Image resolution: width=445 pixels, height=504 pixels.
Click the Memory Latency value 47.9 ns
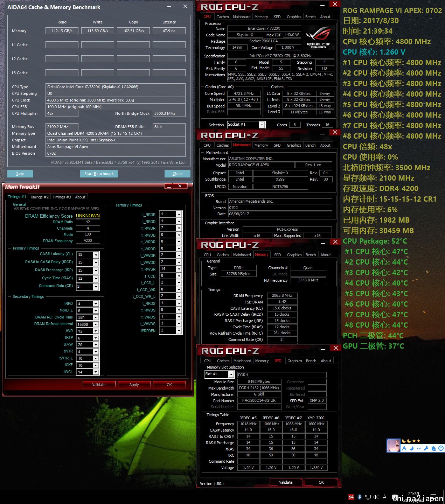[169, 31]
